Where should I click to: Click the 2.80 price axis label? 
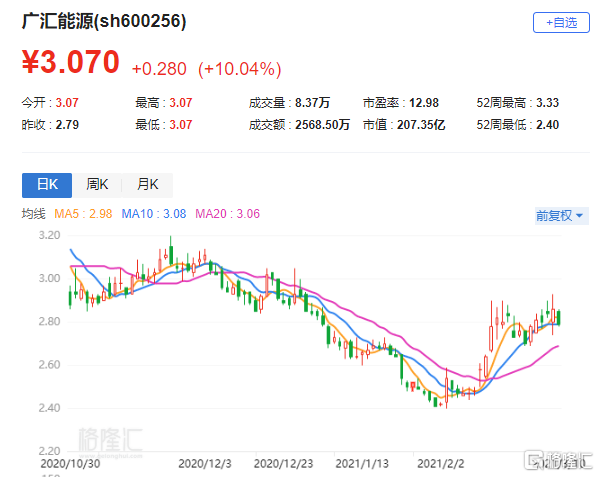pyautogui.click(x=49, y=322)
